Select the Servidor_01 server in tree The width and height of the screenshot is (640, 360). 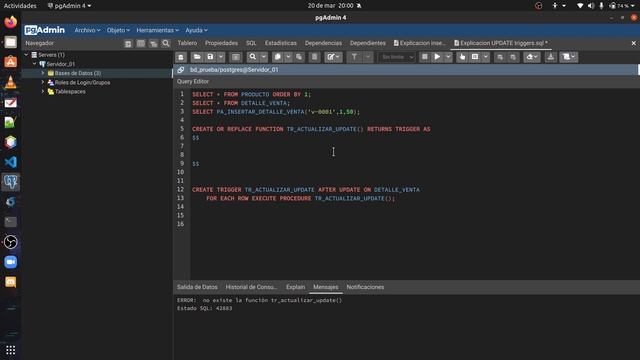coord(60,64)
